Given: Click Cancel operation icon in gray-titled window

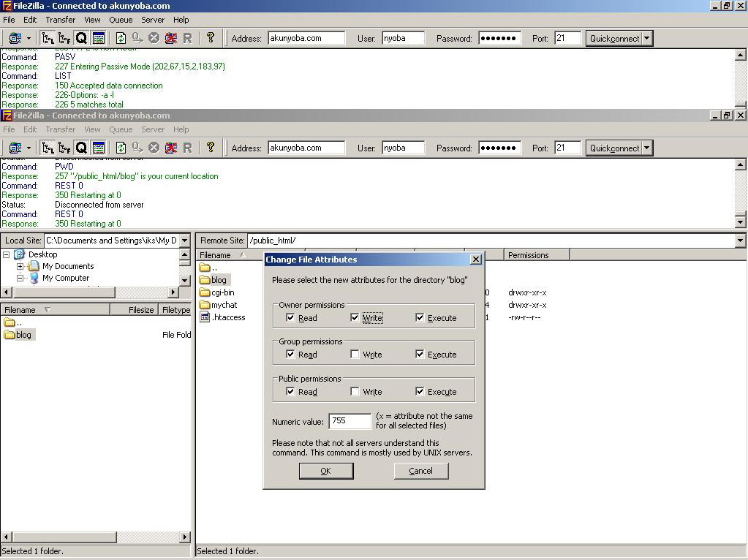Looking at the screenshot, I should (x=154, y=148).
